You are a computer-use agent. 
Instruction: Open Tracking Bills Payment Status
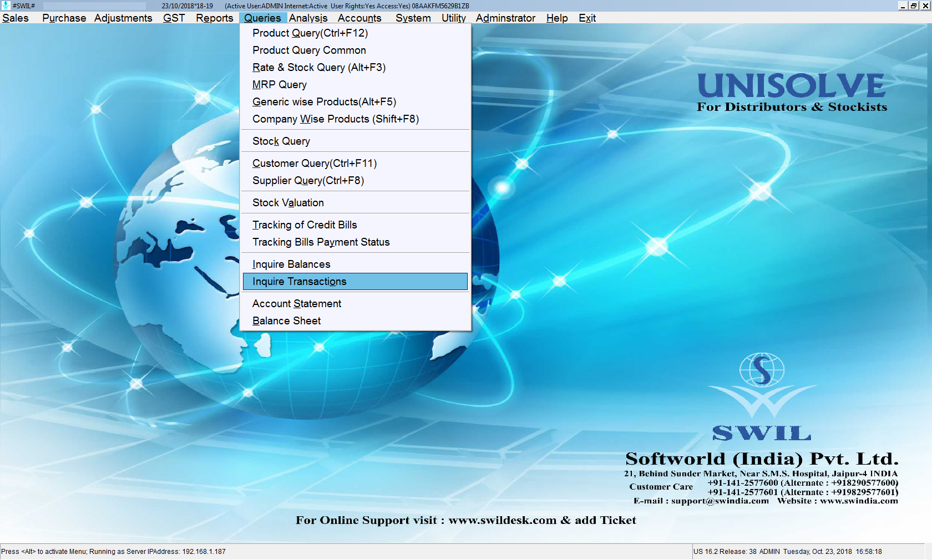(355, 242)
